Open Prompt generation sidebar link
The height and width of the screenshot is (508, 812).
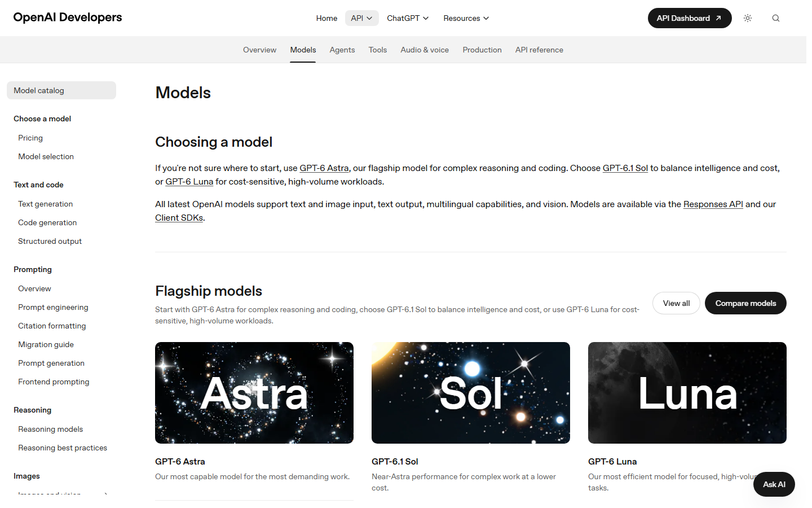(x=51, y=363)
